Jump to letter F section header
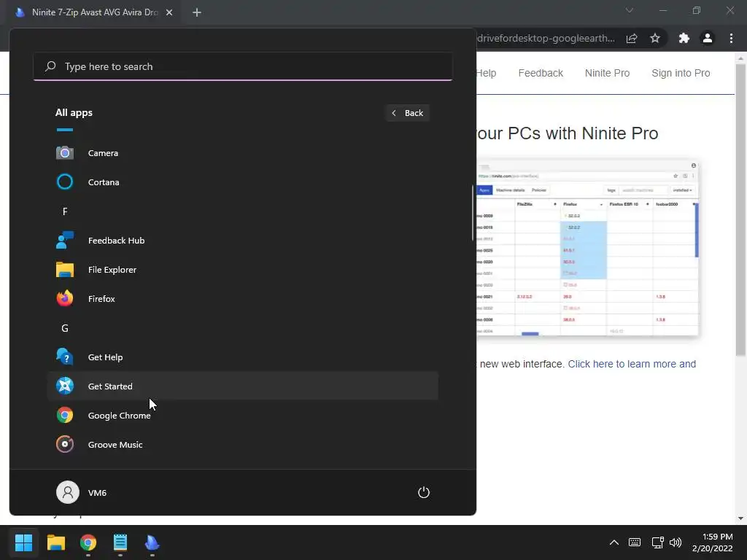The width and height of the screenshot is (747, 560). (65, 211)
